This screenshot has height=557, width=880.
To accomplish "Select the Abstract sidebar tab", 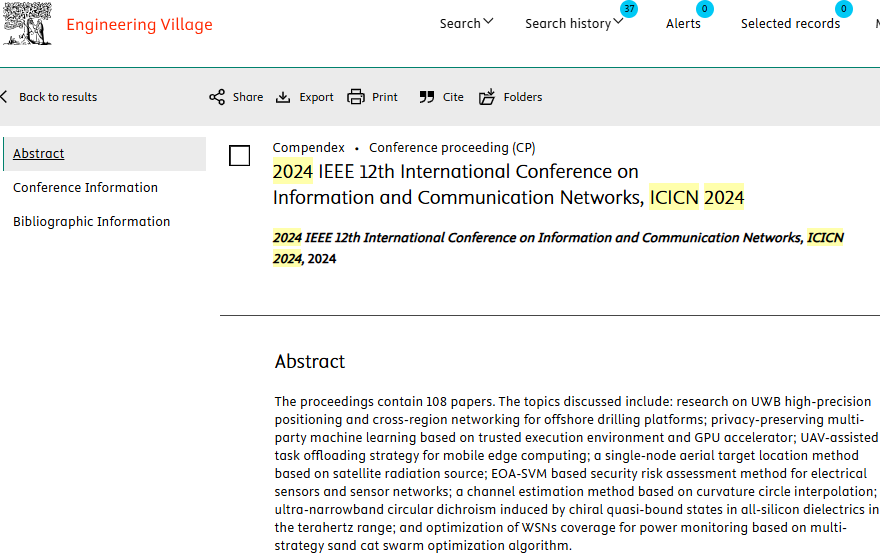I will point(39,154).
